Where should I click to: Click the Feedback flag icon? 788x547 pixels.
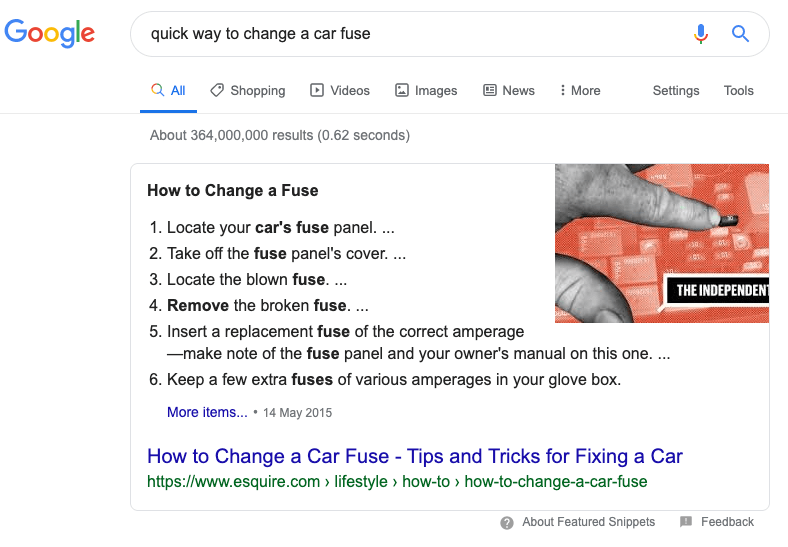(686, 522)
